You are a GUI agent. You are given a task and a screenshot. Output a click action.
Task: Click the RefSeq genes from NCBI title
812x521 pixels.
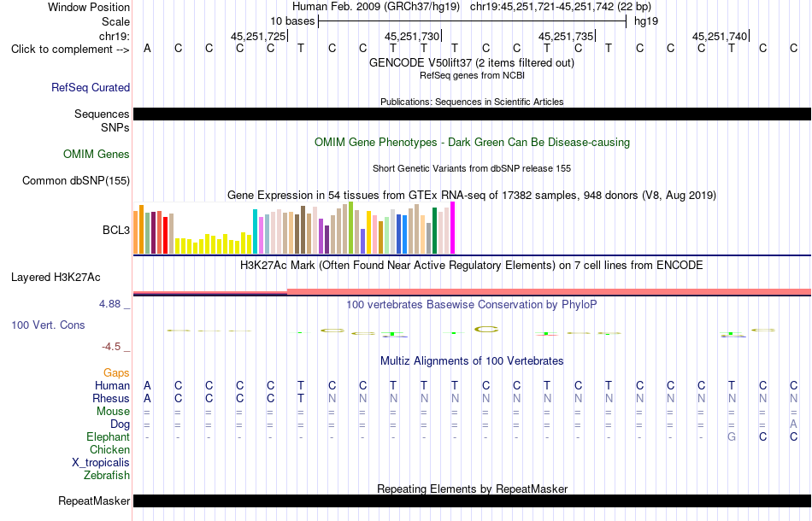[x=472, y=75]
